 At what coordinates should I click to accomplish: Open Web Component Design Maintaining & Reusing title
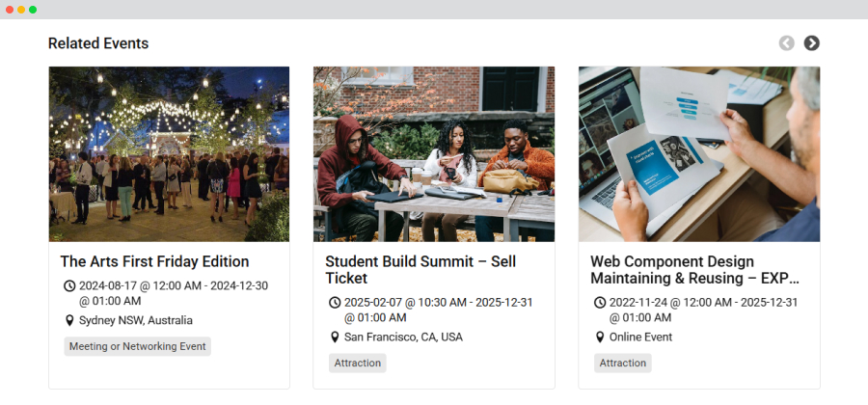pyautogui.click(x=694, y=269)
